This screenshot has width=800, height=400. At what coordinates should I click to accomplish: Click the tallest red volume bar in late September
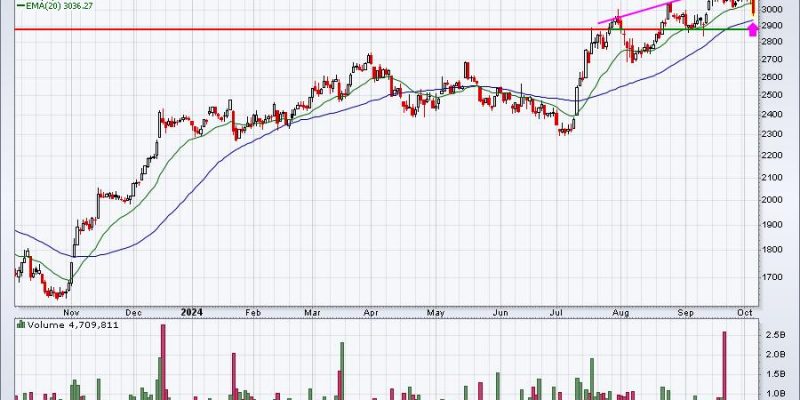click(724, 365)
